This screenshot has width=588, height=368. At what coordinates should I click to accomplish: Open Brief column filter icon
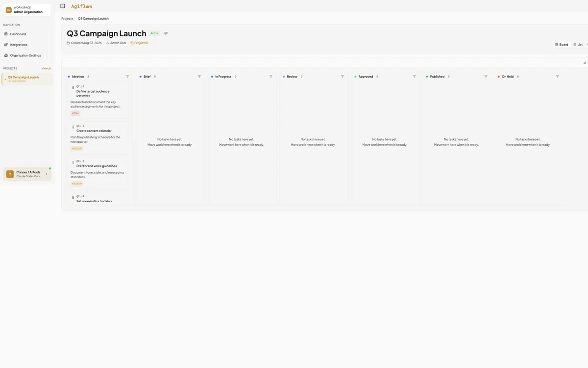pos(199,77)
